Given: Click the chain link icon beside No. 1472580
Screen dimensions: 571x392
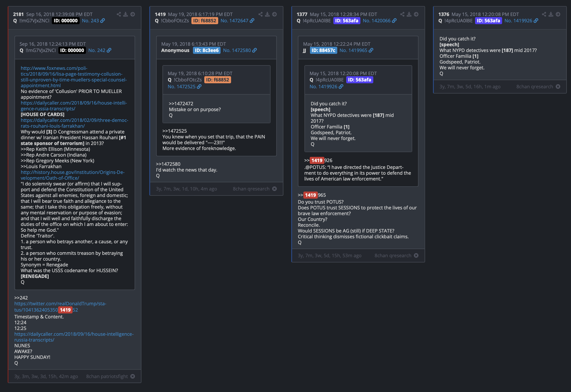Looking at the screenshot, I should 254,50.
